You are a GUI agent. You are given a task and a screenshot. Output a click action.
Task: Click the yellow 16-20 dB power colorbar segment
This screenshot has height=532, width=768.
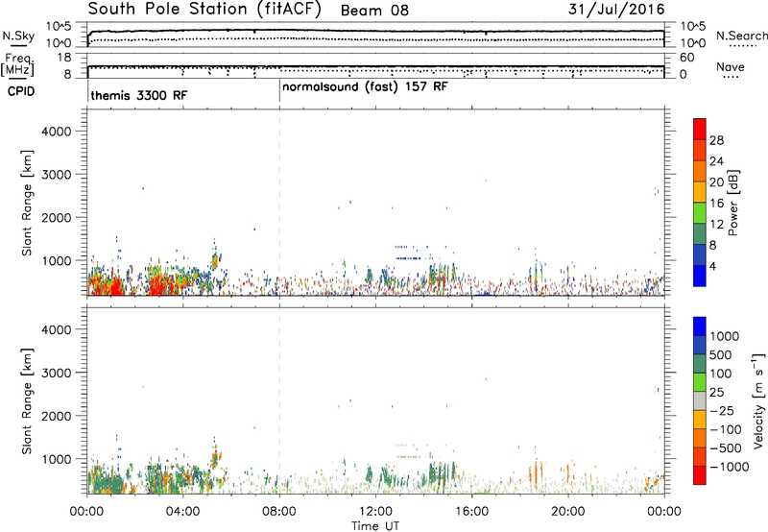click(700, 192)
